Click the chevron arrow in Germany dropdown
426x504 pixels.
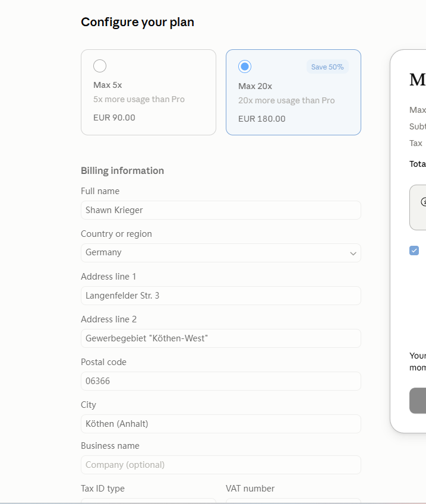coord(353,253)
